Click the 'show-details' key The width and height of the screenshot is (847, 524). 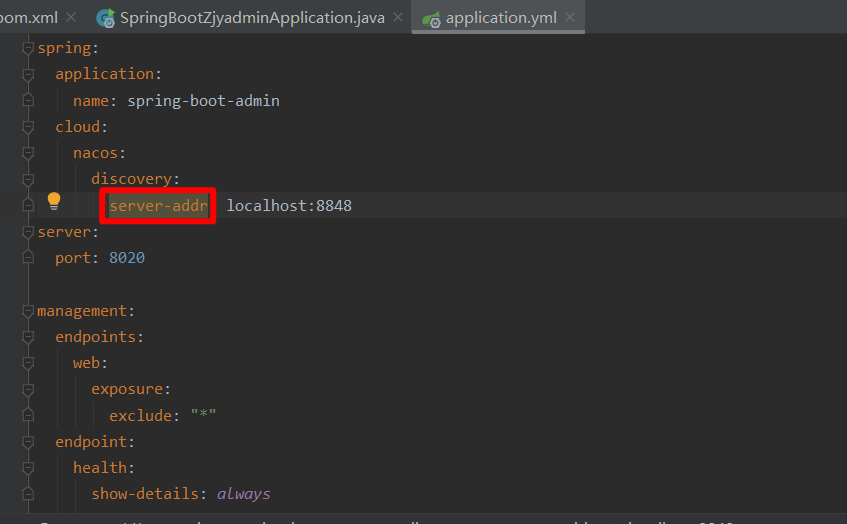(x=145, y=494)
